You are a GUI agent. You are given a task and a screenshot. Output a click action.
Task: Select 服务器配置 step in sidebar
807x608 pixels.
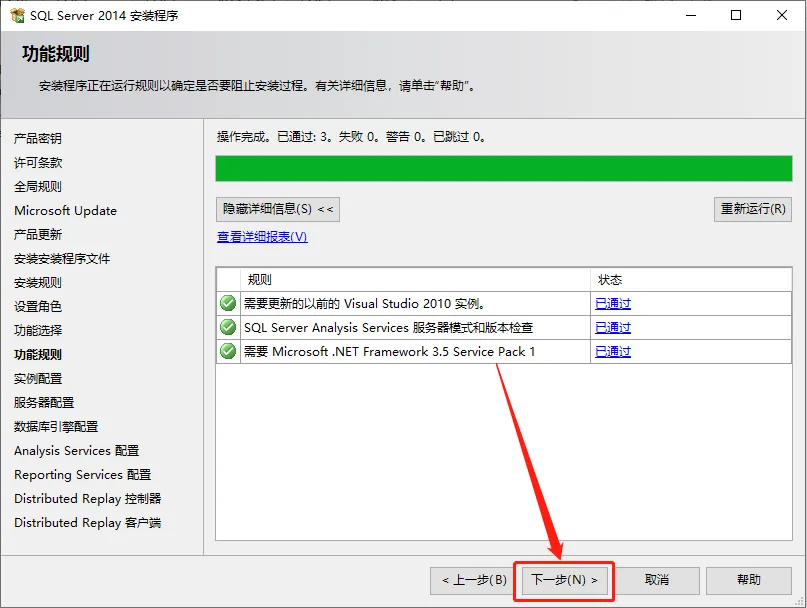pyautogui.click(x=44, y=403)
